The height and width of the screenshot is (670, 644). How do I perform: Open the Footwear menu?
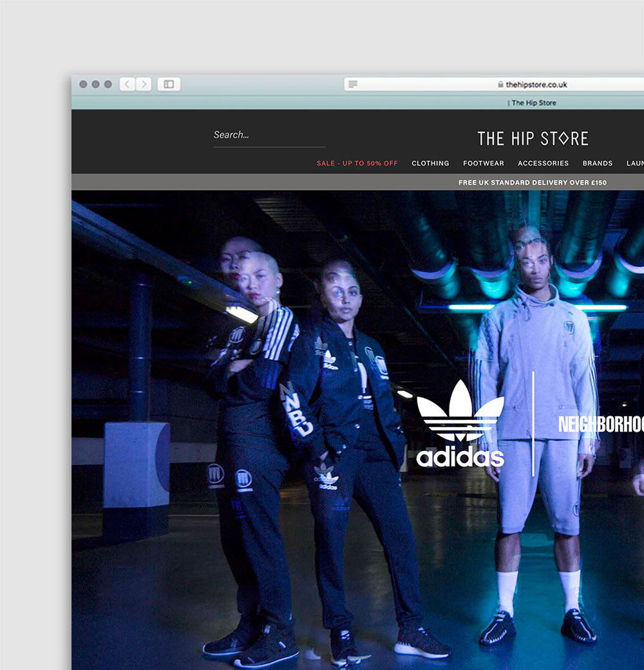pyautogui.click(x=484, y=163)
